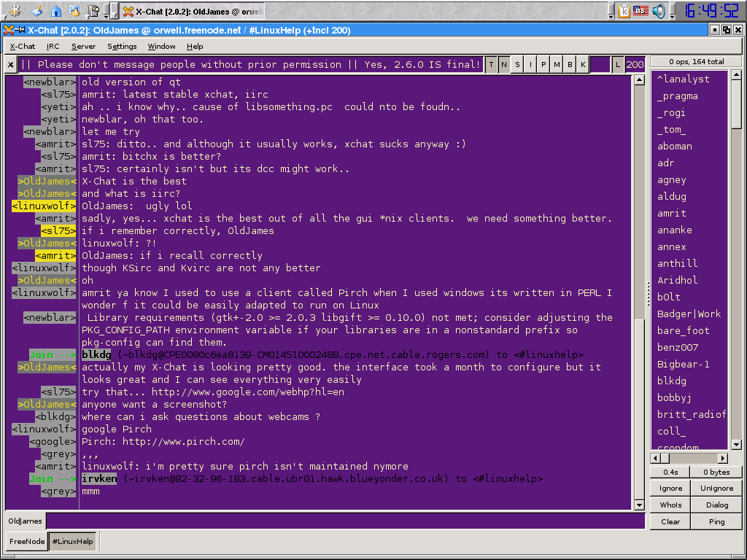The image size is (747, 560).
Task: Toggle channel mode B (ban list)
Action: tap(570, 65)
